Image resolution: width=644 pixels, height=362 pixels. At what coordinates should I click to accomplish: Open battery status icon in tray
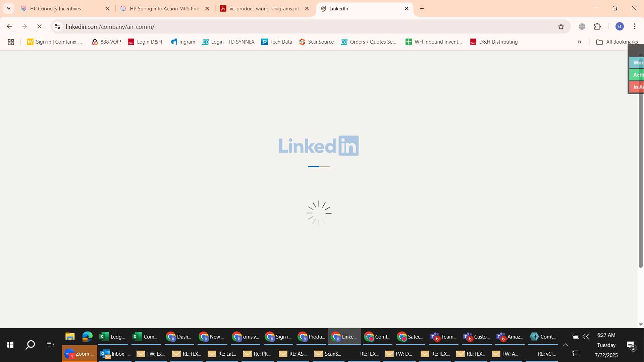[x=576, y=337]
